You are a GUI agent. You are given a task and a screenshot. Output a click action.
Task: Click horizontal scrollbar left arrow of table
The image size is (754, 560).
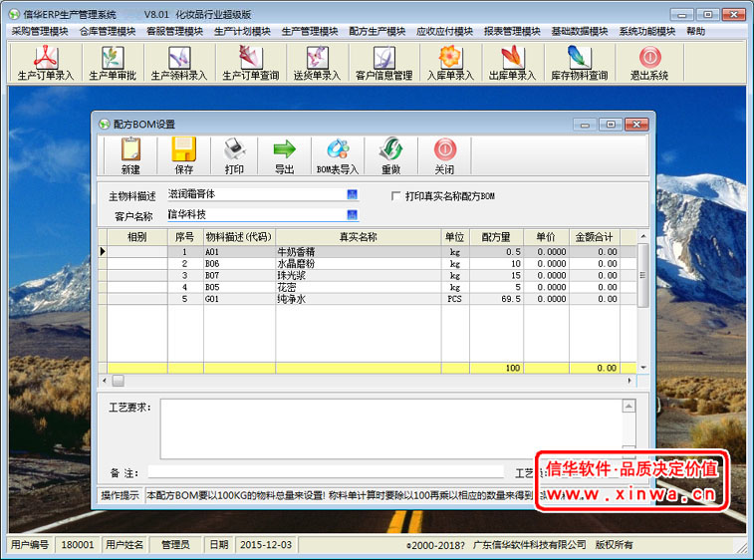105,381
